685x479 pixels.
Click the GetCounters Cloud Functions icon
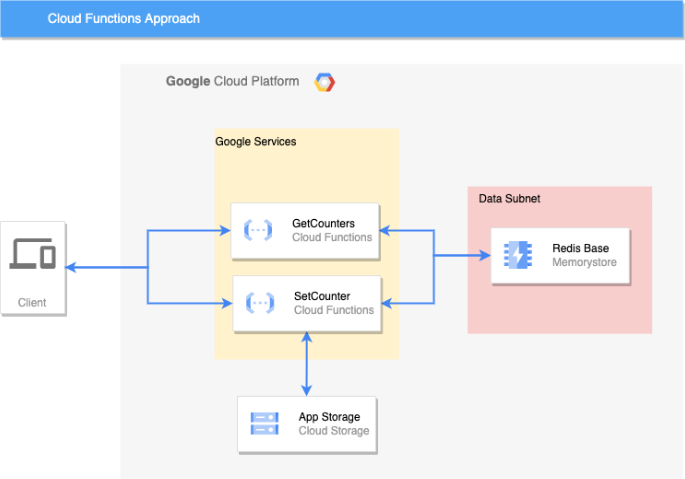pyautogui.click(x=258, y=230)
